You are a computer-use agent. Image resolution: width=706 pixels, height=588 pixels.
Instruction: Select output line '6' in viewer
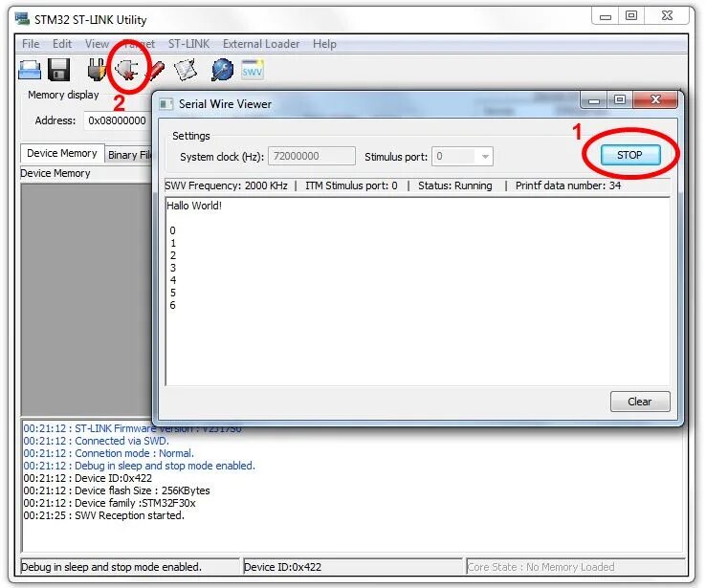coord(172,305)
